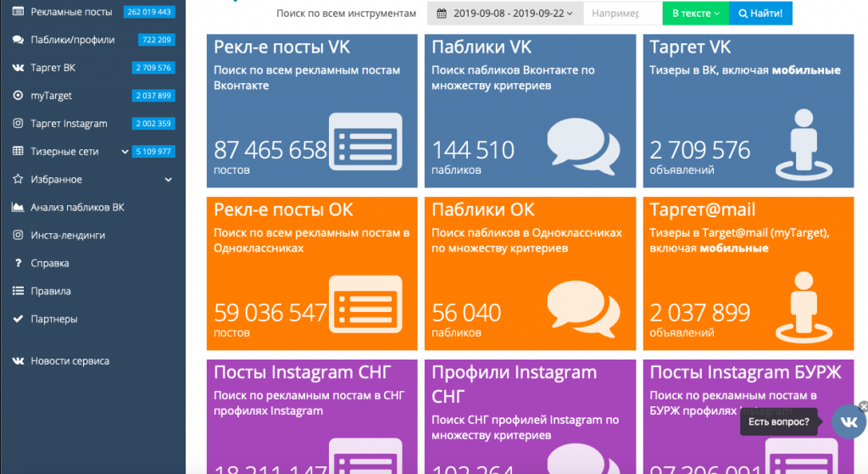Click the 5 109 977 count badge
868x474 pixels.
153,151
